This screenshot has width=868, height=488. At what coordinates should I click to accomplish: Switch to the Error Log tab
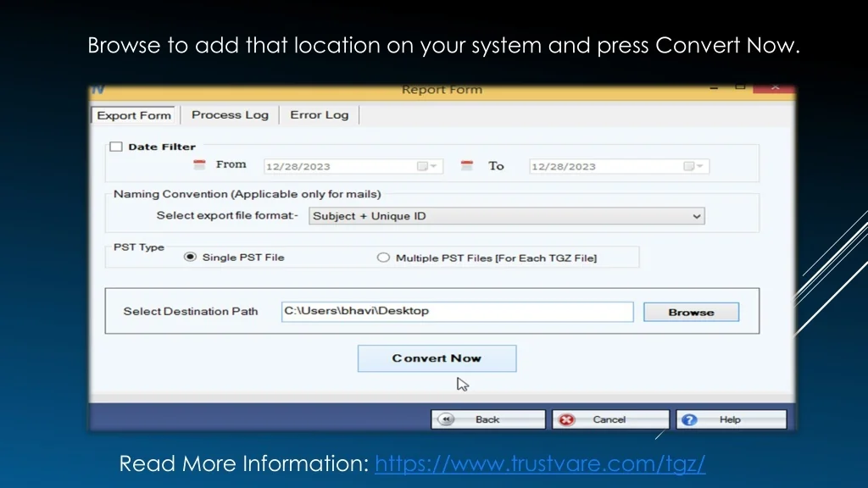click(x=319, y=115)
